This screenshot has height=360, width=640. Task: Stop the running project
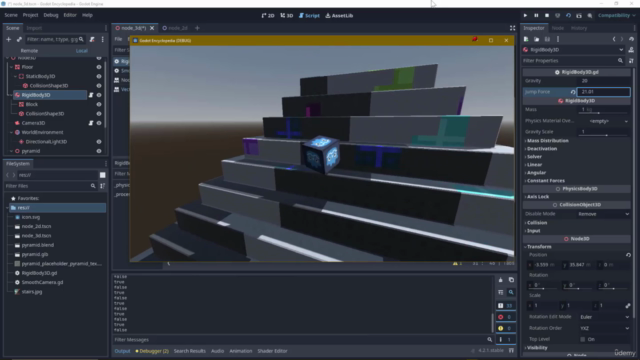(x=547, y=16)
